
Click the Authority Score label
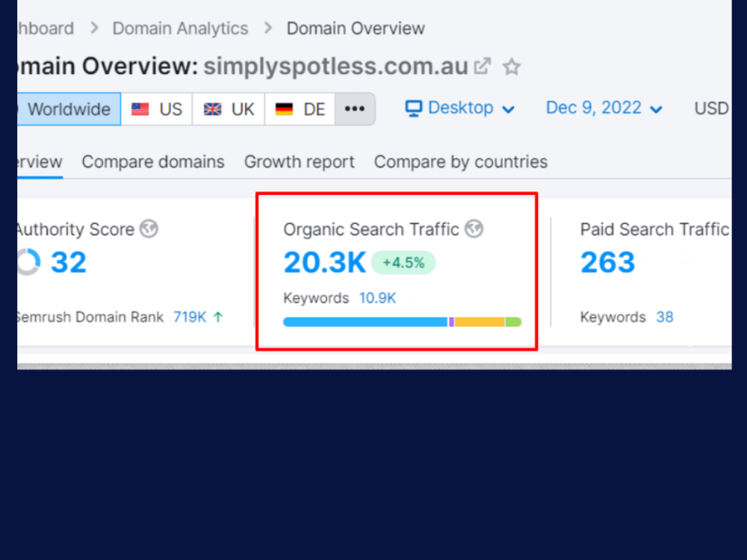coord(75,229)
